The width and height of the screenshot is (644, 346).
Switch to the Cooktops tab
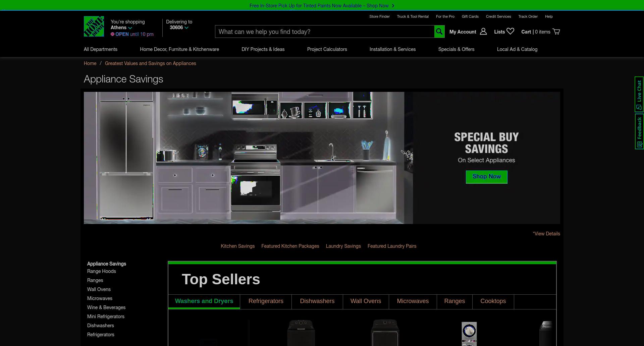493,301
